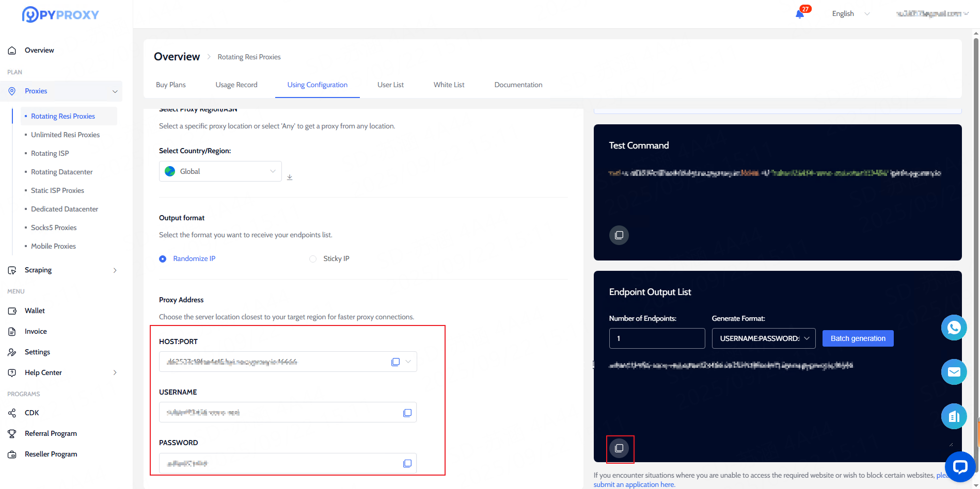Follow the submit an application here link
Viewport: 980px width, 489px height.
[x=634, y=484]
